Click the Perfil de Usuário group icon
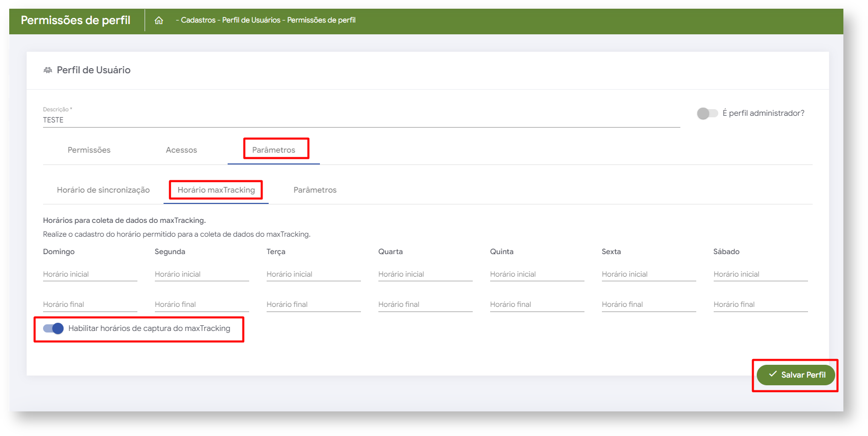This screenshot has width=868, height=436. tap(48, 70)
